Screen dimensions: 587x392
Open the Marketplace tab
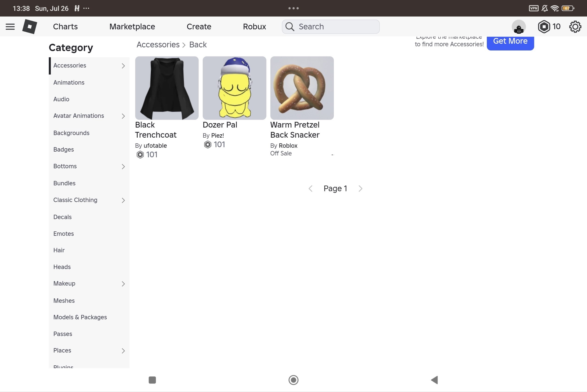tap(132, 27)
